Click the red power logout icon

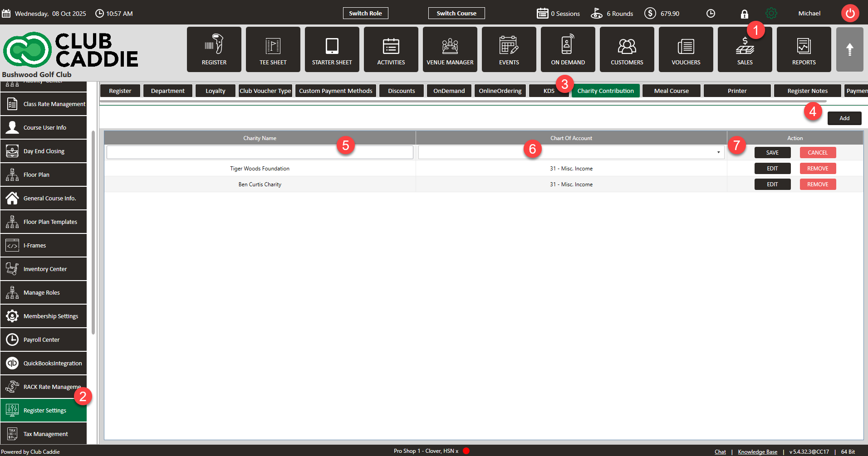point(850,13)
